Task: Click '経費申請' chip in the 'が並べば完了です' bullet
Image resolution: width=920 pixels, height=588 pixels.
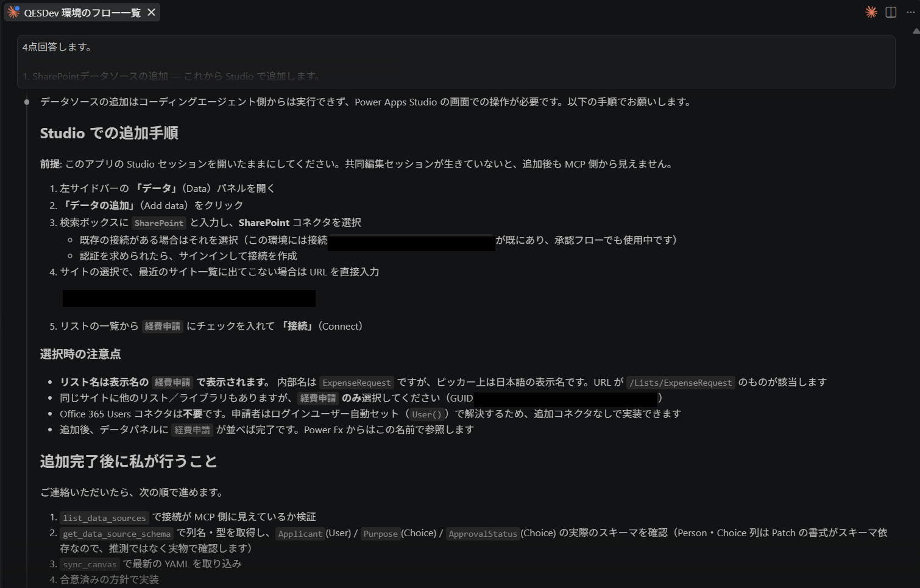Action: 193,430
